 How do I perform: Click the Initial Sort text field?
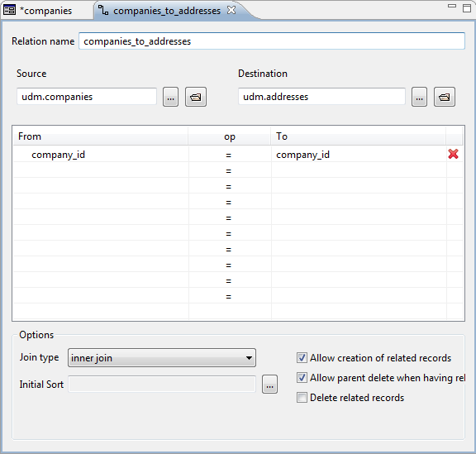pos(162,385)
